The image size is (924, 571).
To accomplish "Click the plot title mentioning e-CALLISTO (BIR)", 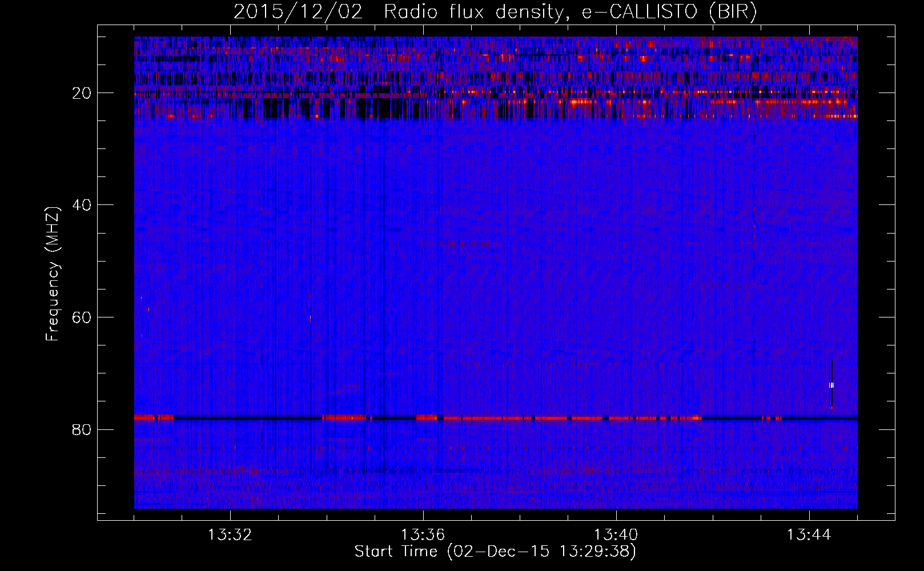I will coord(495,11).
